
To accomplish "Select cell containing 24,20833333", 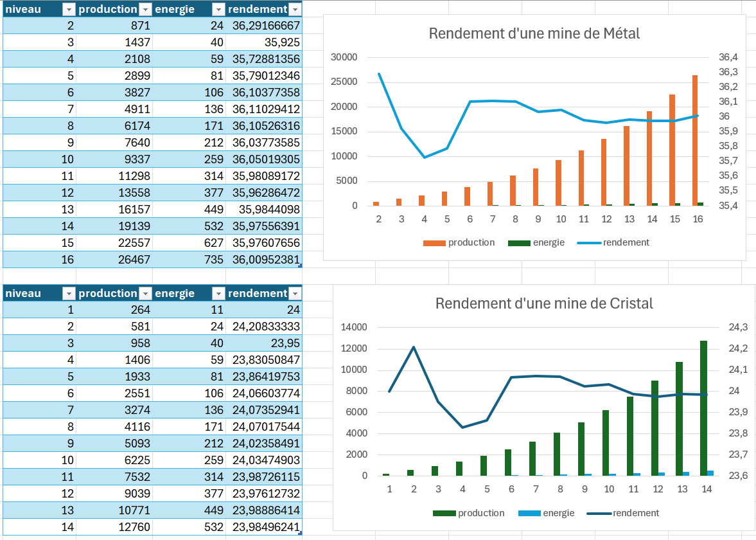I will point(264,327).
